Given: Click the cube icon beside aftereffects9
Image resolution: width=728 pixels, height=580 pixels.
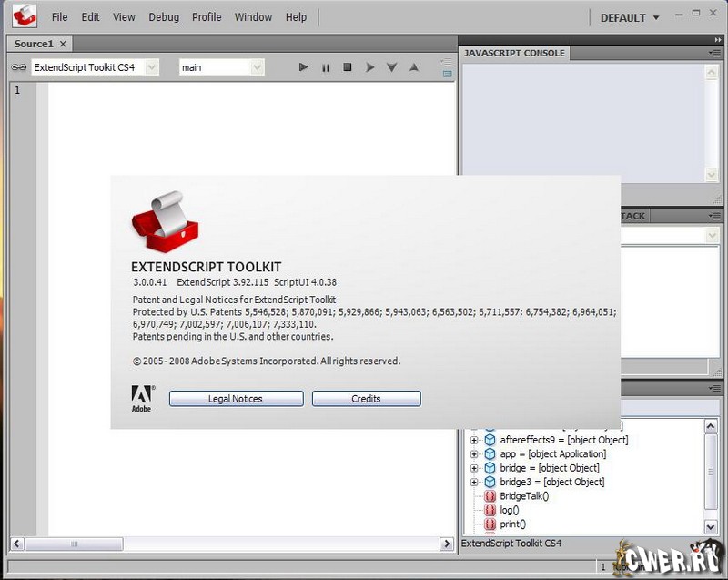Looking at the screenshot, I should coord(490,440).
